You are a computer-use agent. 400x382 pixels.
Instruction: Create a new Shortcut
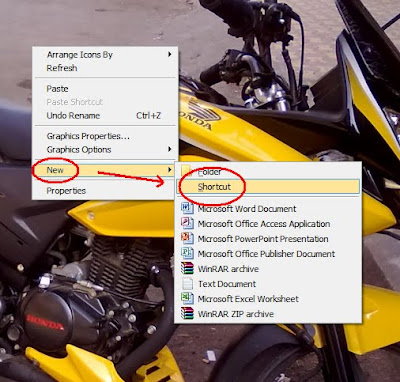[x=268, y=187]
